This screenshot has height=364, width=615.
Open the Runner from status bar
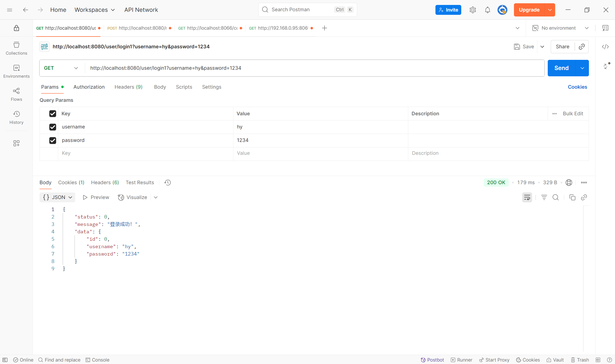tap(462, 360)
